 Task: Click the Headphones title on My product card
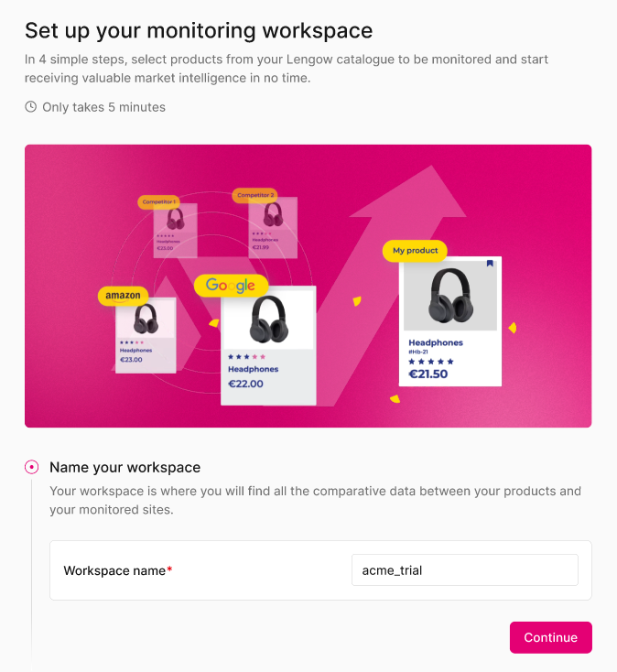[x=435, y=342]
